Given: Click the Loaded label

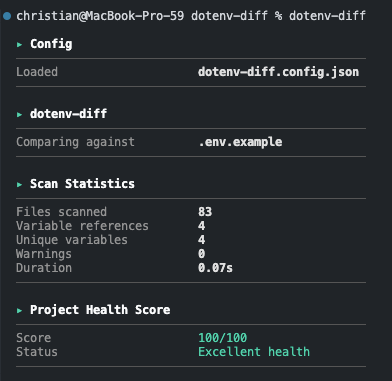Looking at the screenshot, I should [x=37, y=72].
